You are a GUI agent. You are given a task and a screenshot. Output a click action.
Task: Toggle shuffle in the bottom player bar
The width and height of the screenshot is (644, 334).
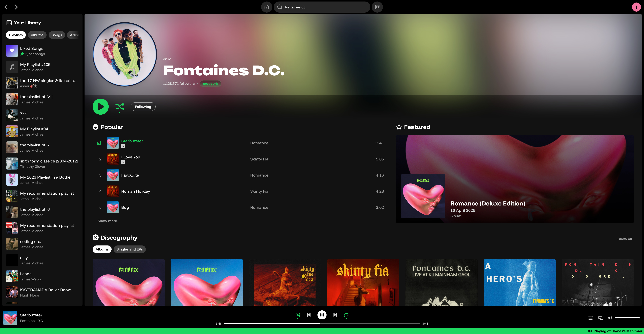pyautogui.click(x=298, y=315)
